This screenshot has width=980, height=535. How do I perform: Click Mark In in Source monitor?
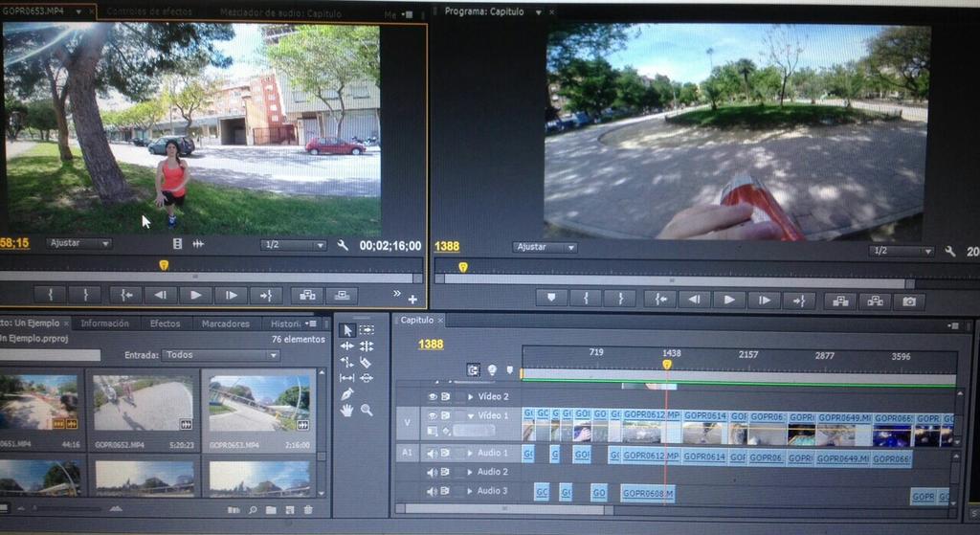[x=50, y=295]
